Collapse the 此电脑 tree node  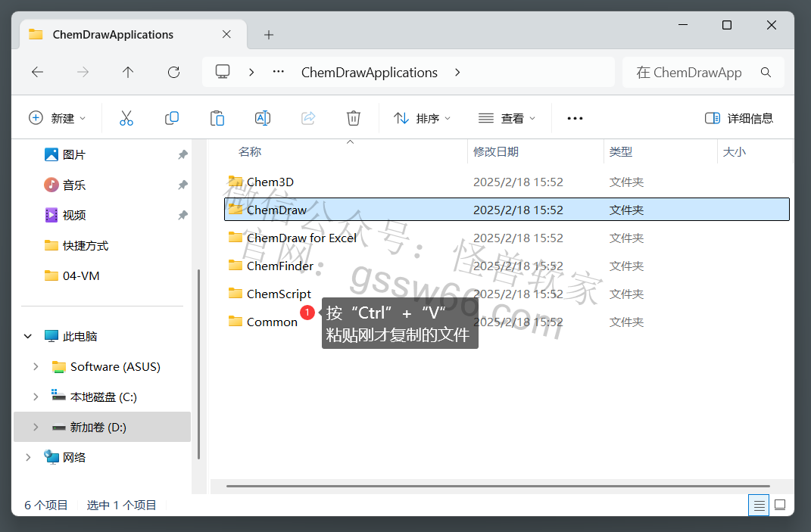click(x=28, y=336)
